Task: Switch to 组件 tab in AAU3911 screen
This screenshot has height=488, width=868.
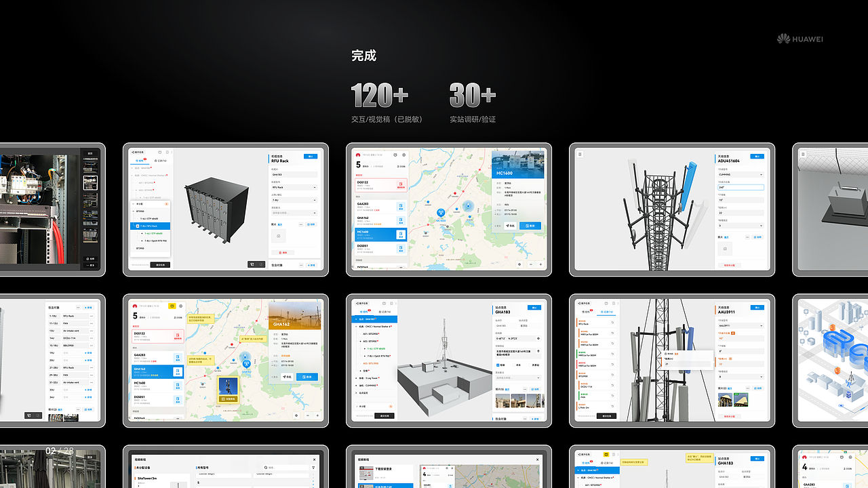Action: 587,312
